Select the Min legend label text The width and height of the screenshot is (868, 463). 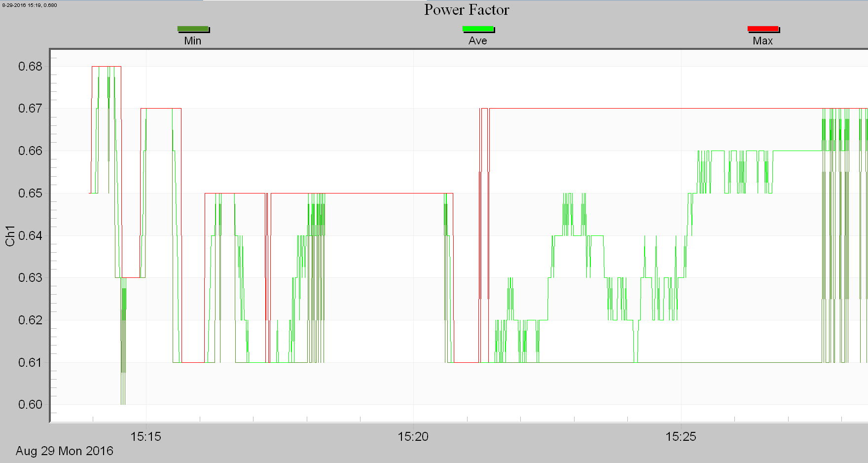pos(193,40)
